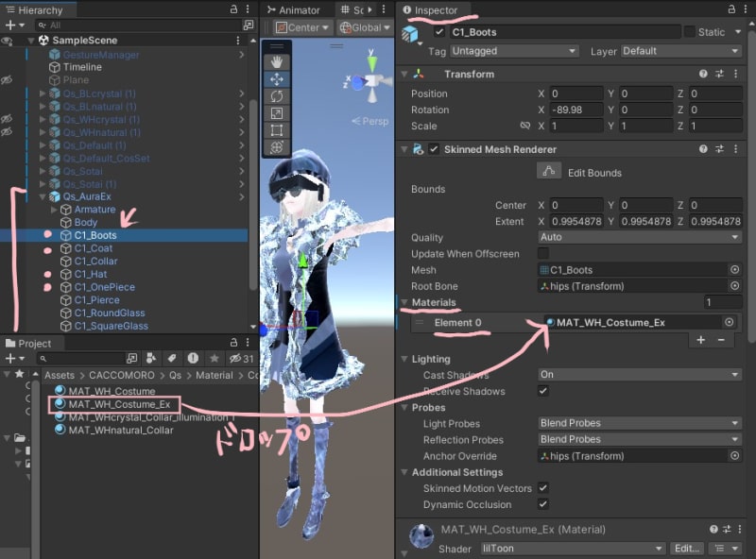Click the shader Edit... button
This screenshot has width=756, height=559.
(687, 549)
